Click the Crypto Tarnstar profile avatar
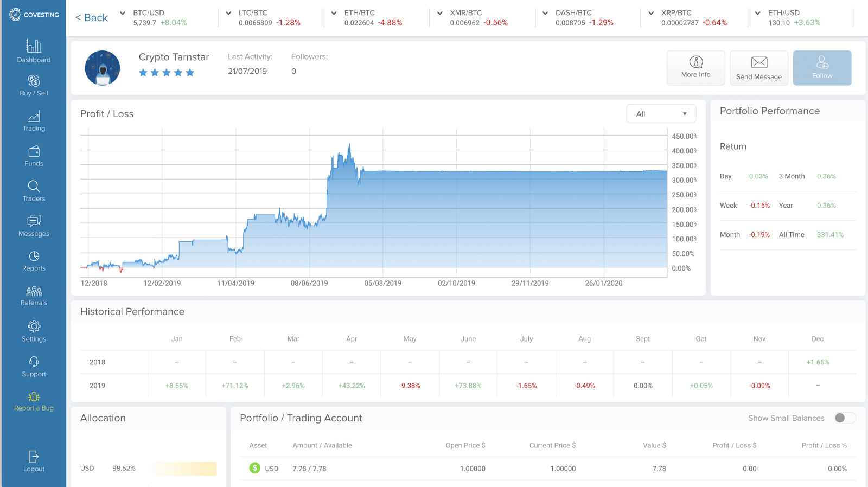 [x=103, y=68]
